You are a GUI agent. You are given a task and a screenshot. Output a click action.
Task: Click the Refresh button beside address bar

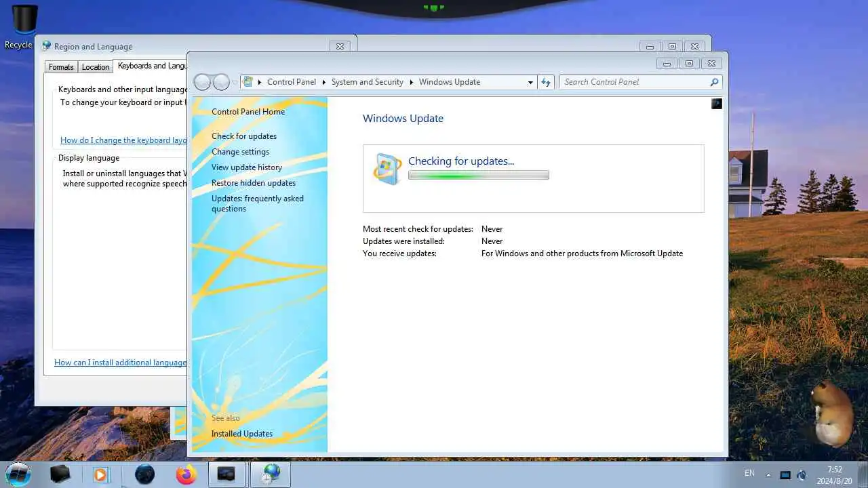(x=546, y=82)
